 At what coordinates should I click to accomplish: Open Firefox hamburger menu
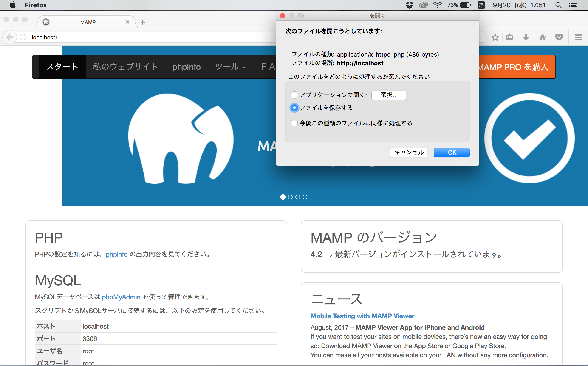(578, 37)
